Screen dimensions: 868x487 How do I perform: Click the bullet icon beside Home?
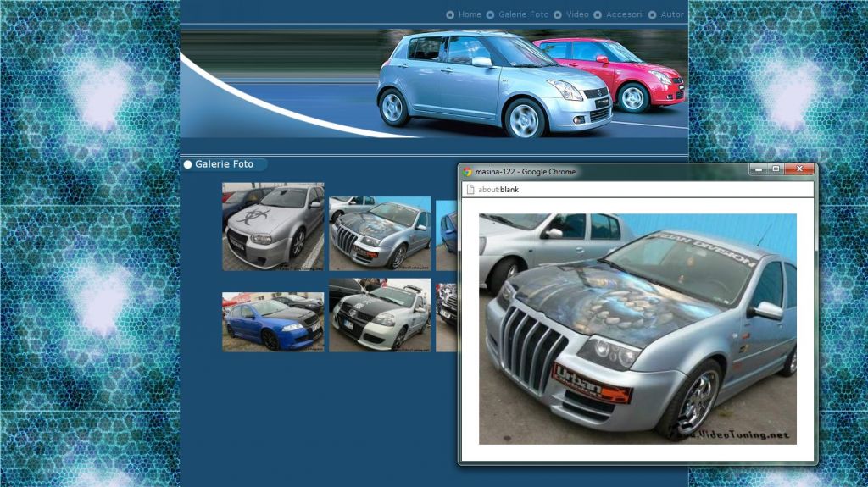[450, 14]
